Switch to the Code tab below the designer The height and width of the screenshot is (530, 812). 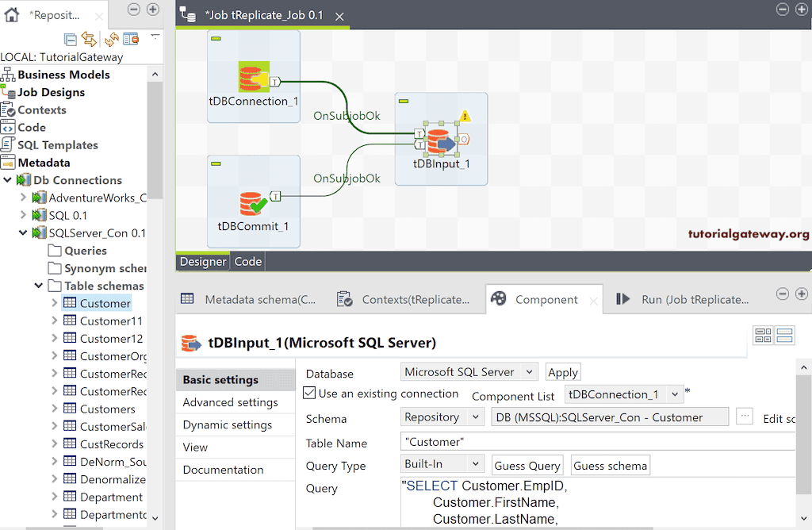point(247,261)
